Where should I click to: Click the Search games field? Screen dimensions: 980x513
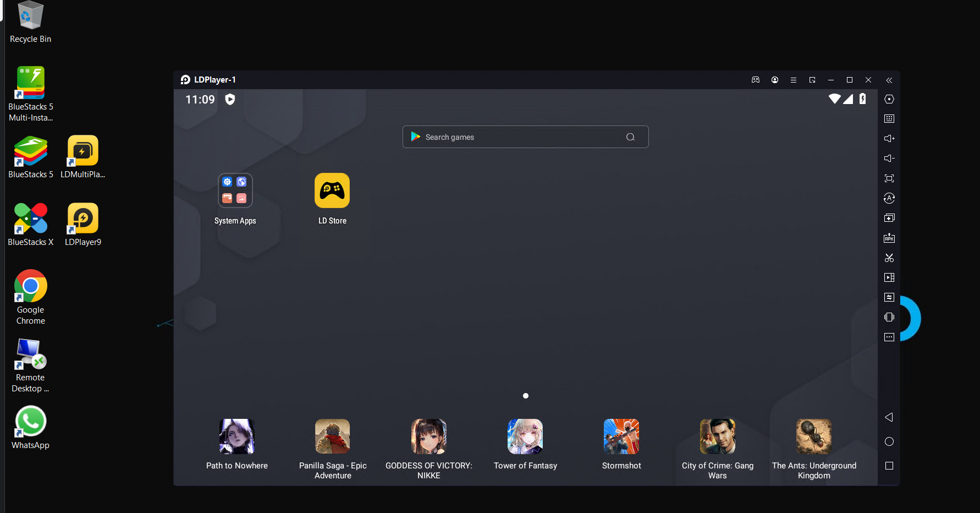click(526, 137)
